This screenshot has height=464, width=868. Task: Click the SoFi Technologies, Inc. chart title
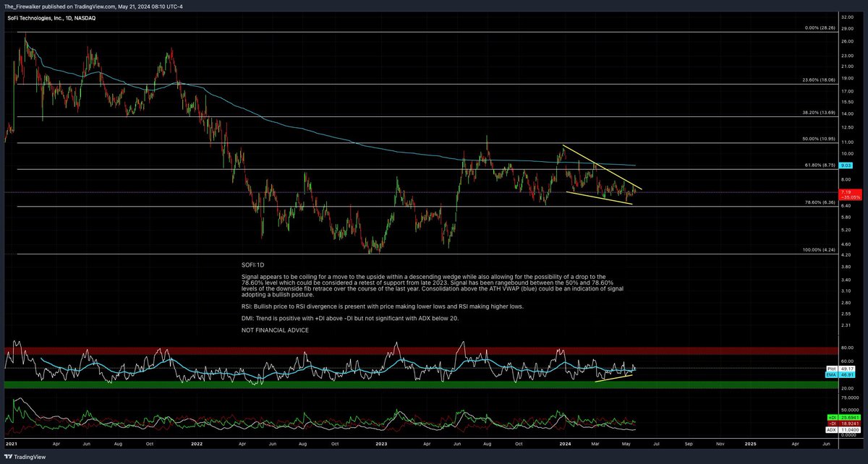pyautogui.click(x=51, y=17)
